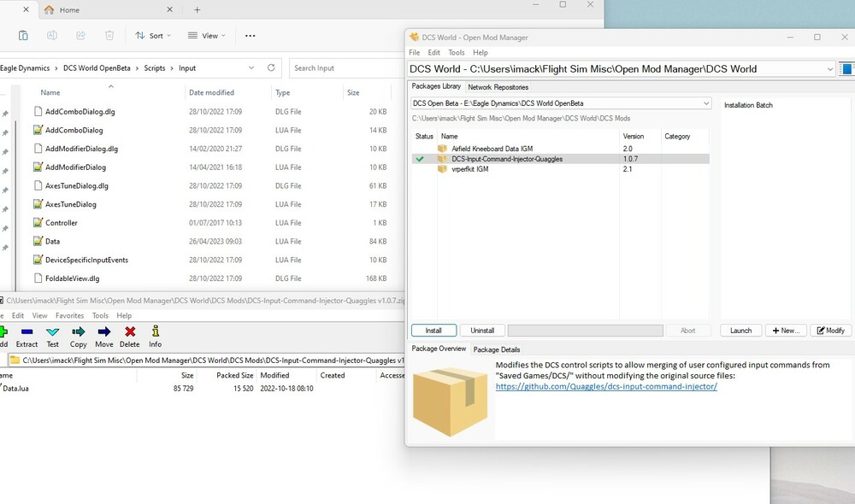Click the large package box thumbnail
855x504 pixels.
[451, 401]
